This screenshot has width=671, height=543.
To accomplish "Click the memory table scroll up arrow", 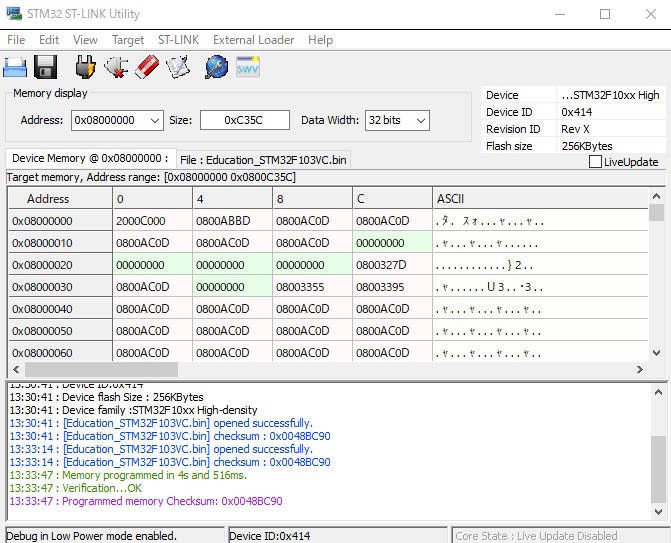I will [656, 196].
